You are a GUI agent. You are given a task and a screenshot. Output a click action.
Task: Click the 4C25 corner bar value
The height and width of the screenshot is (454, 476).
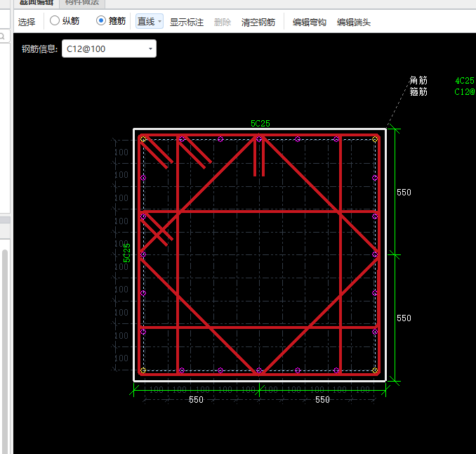[x=465, y=81]
